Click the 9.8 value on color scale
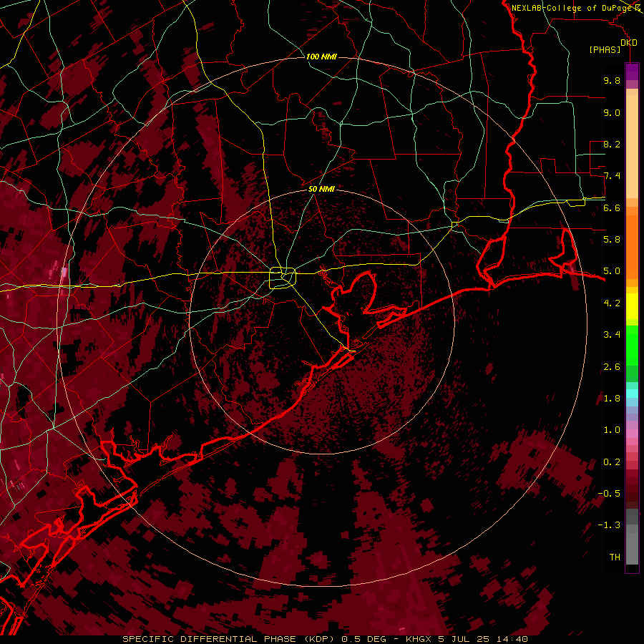This screenshot has height=644, width=644. pyautogui.click(x=612, y=80)
